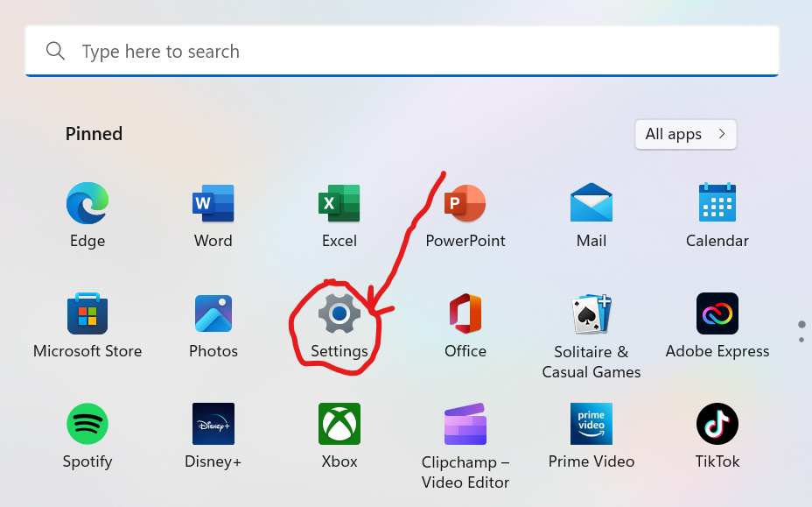The image size is (812, 507).
Task: Click the All apps button
Action: click(686, 134)
